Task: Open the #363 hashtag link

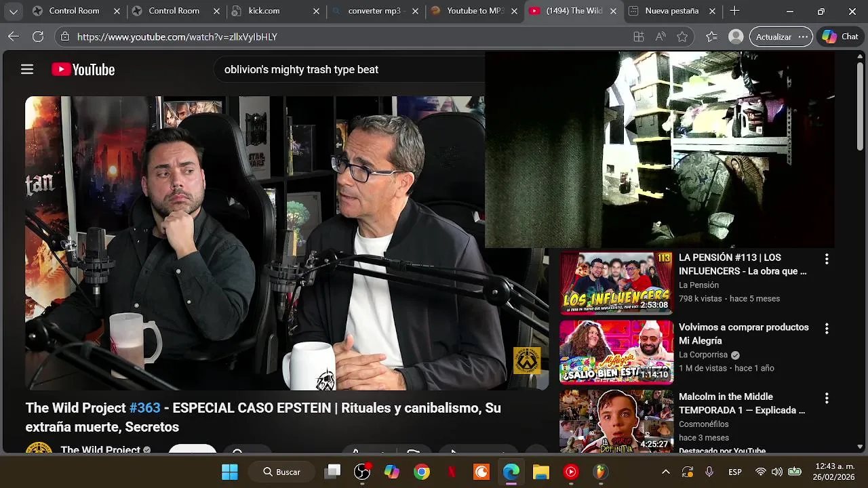Action: click(x=144, y=408)
